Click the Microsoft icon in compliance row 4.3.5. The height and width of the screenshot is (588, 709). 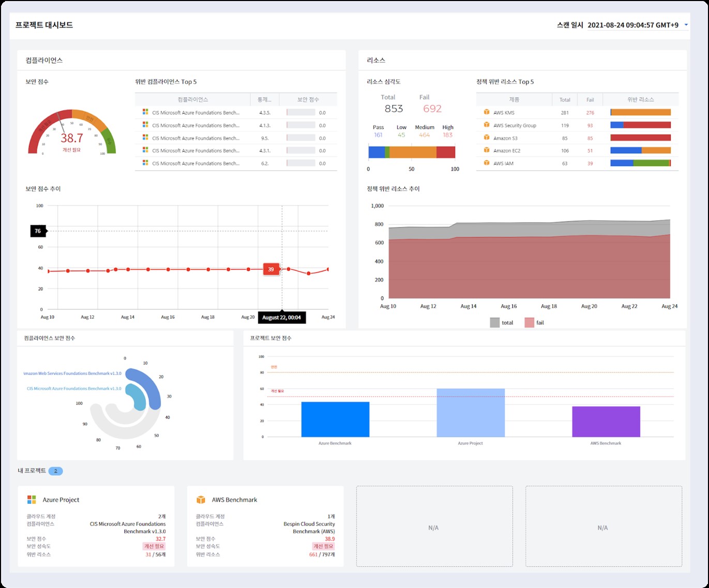[x=145, y=112]
